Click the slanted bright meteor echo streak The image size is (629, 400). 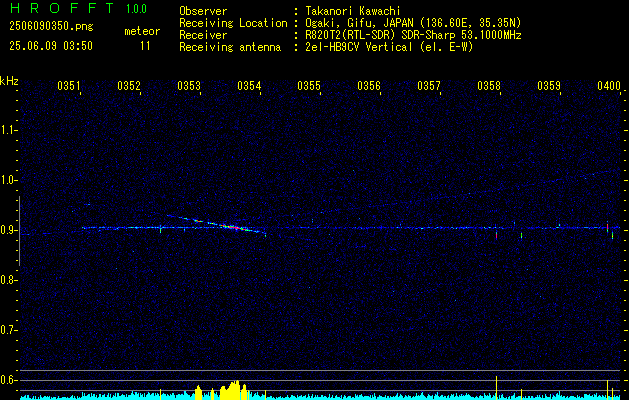tap(217, 224)
